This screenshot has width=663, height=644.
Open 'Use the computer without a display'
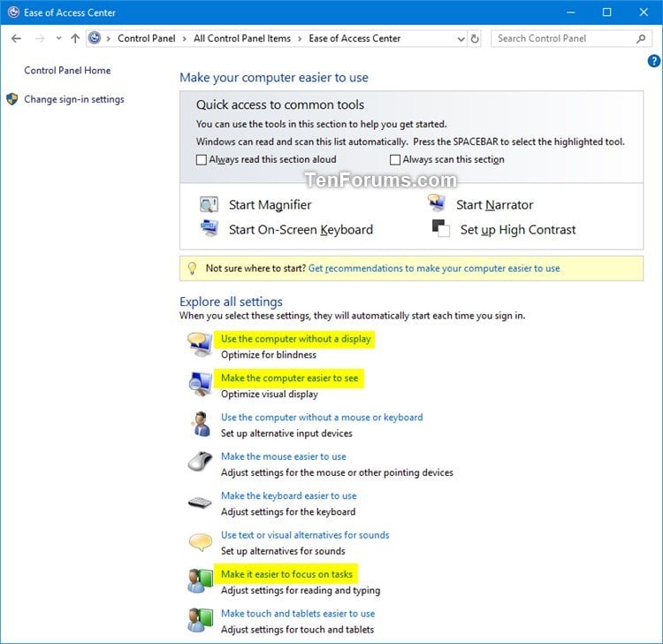click(x=295, y=339)
